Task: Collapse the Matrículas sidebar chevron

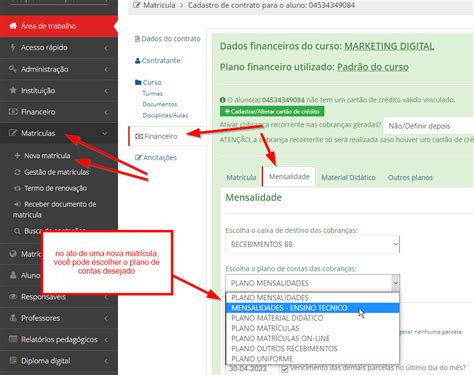Action: 105,133
